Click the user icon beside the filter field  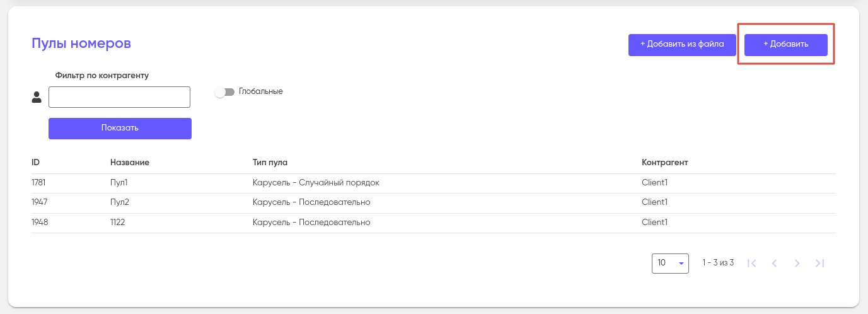coord(37,97)
